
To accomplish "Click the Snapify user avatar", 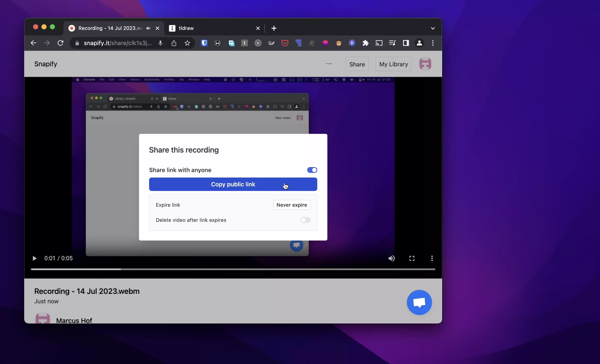I will [425, 64].
